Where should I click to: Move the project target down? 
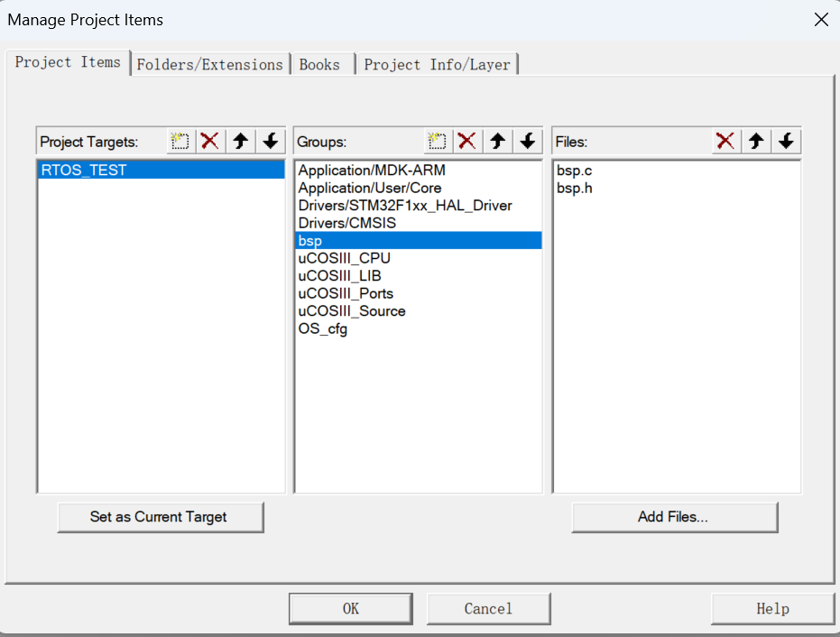point(271,142)
